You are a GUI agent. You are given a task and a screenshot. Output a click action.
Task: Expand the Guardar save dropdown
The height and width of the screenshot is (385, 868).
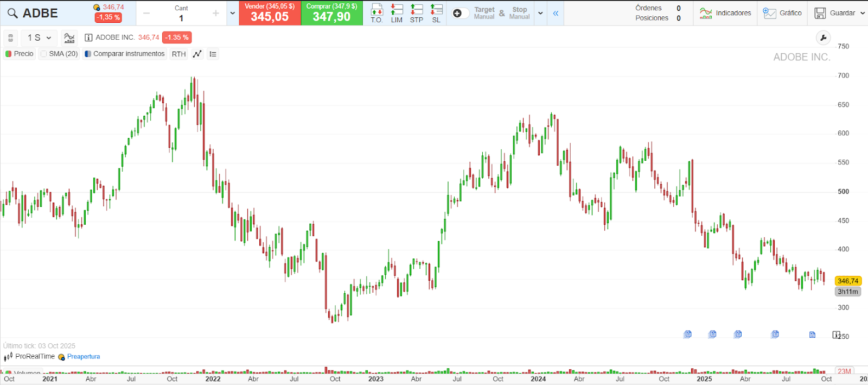click(x=863, y=13)
